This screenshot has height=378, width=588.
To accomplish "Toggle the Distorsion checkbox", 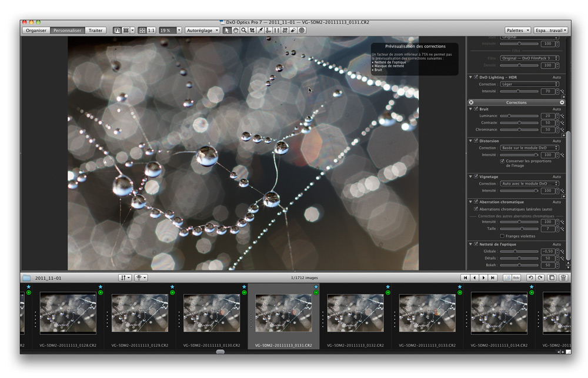I will pos(476,141).
